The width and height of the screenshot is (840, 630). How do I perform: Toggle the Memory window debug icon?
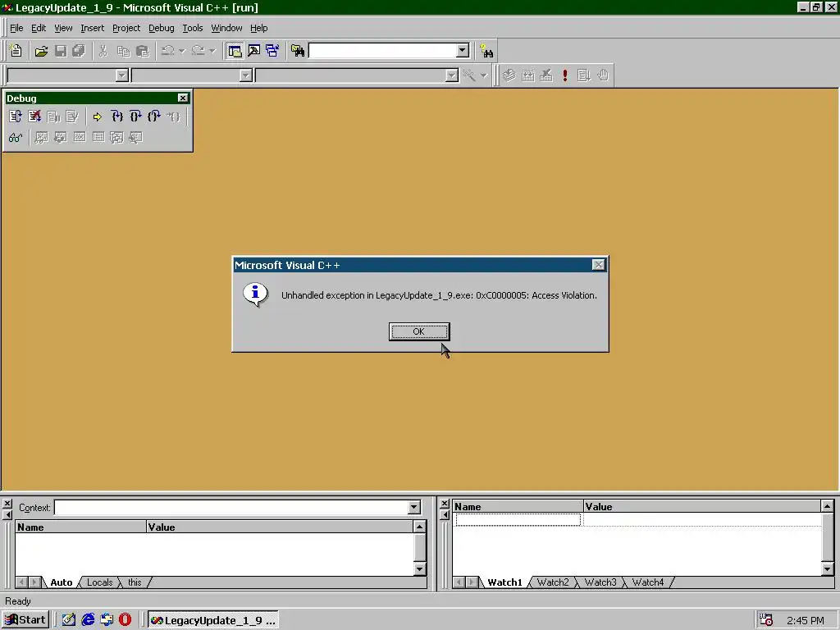[98, 138]
